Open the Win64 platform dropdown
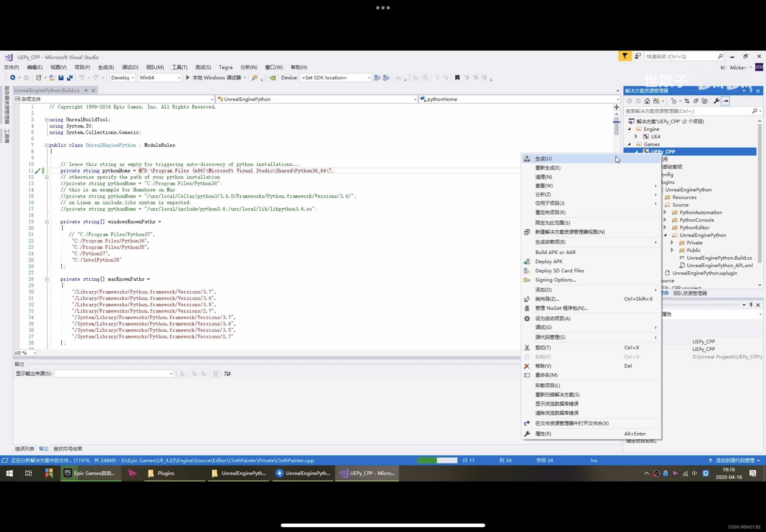The width and height of the screenshot is (766, 532). coord(160,78)
